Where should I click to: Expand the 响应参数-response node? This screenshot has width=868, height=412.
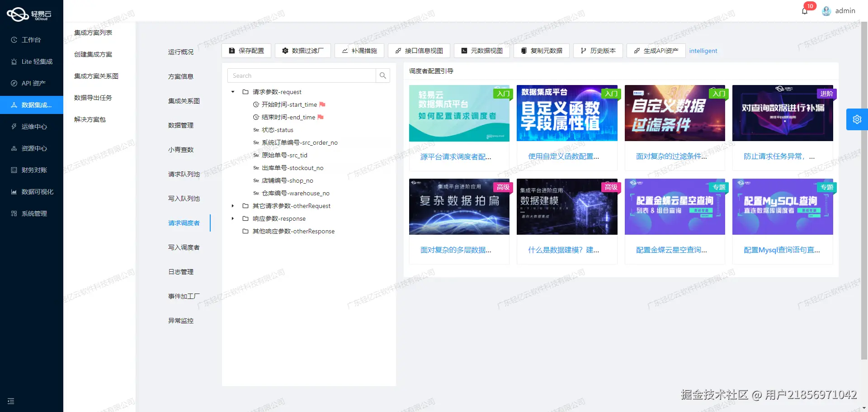pos(233,218)
